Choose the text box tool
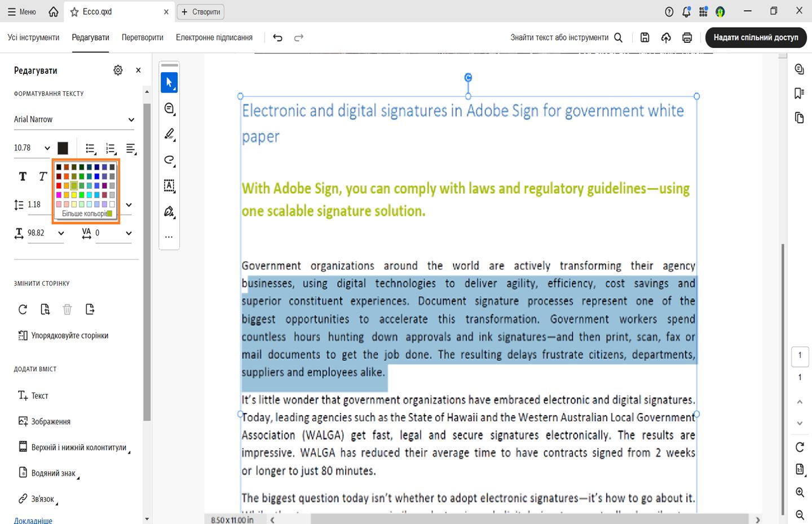Screen dimensions: 812x524 click(169, 185)
